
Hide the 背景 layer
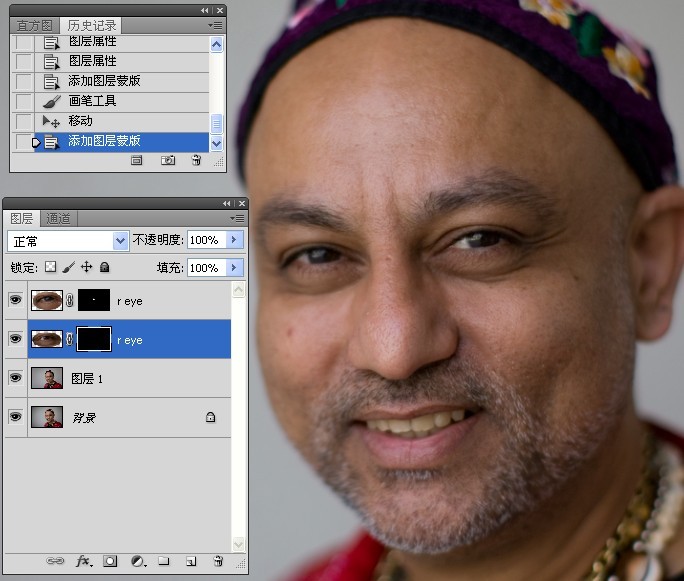pyautogui.click(x=15, y=417)
